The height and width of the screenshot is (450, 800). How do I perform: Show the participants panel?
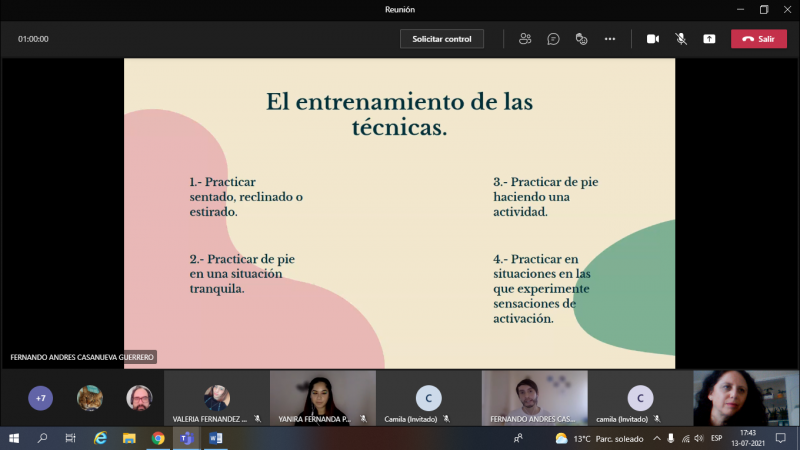(525, 39)
